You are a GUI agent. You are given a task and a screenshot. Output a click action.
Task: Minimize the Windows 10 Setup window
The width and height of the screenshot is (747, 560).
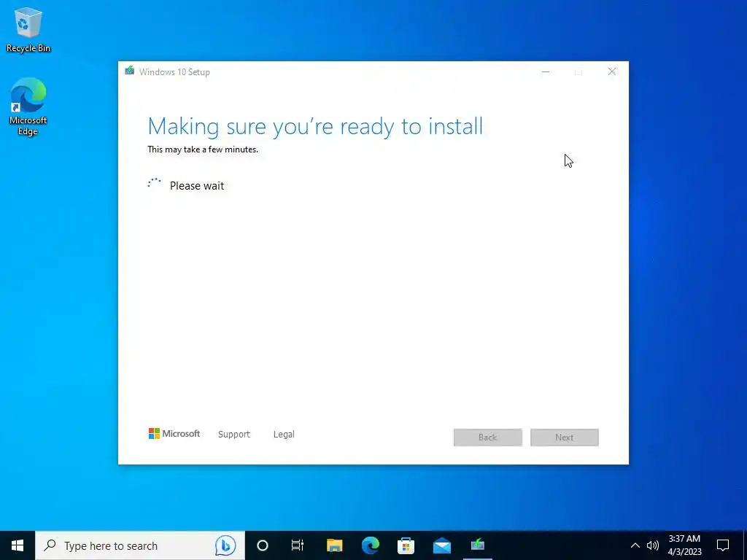[546, 72]
